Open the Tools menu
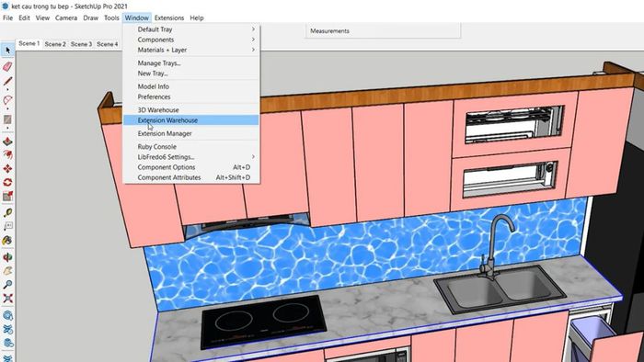The height and width of the screenshot is (362, 644). pos(111,18)
